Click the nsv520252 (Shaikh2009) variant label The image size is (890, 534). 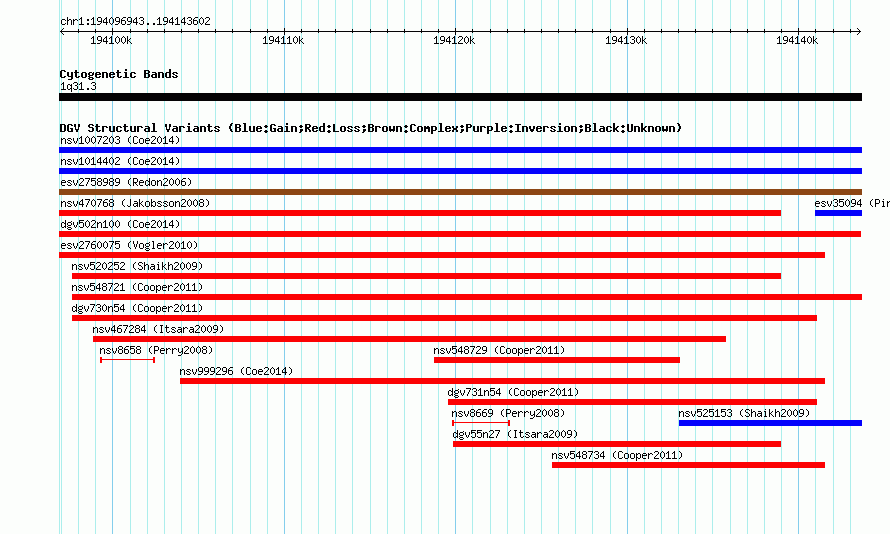pyautogui.click(x=137, y=266)
